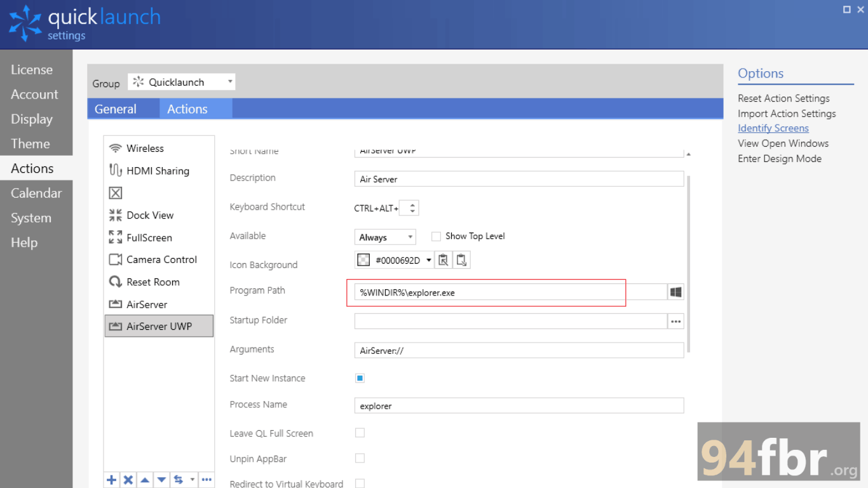The height and width of the screenshot is (488, 868).
Task: Click the icon background color swatch
Action: click(x=363, y=260)
